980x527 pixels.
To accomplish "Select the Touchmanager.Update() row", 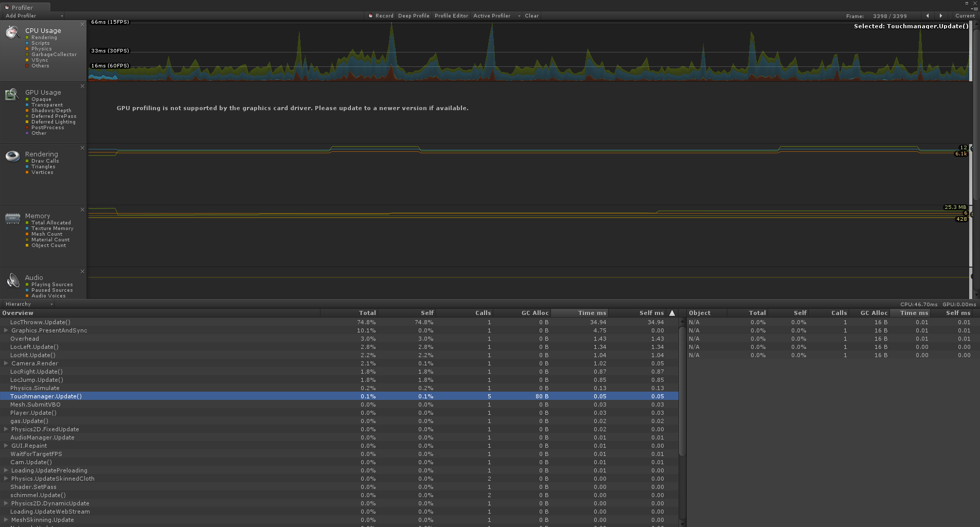I will coord(339,396).
